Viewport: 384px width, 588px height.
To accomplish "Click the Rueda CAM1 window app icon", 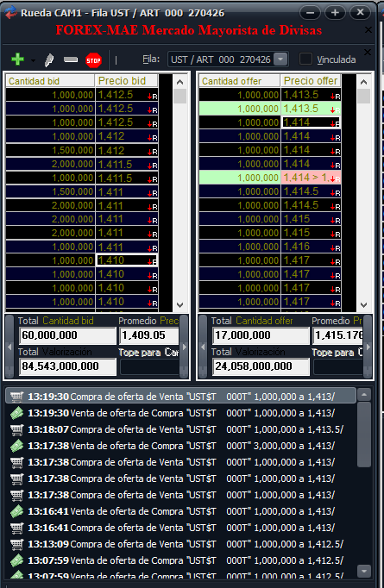I will [11, 13].
